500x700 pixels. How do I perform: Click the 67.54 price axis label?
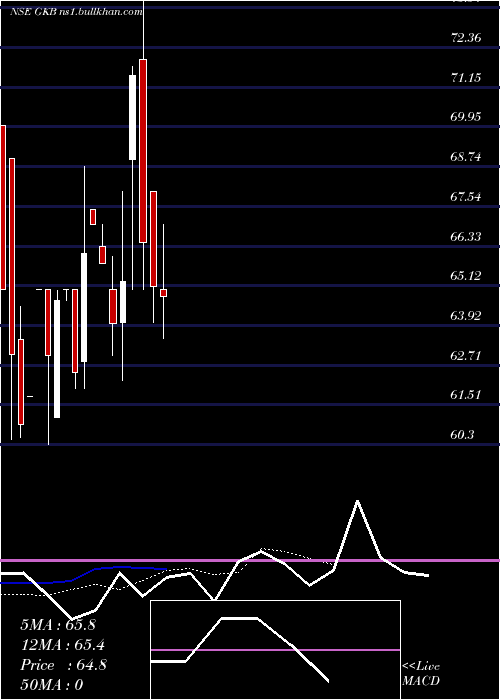[x=467, y=197]
